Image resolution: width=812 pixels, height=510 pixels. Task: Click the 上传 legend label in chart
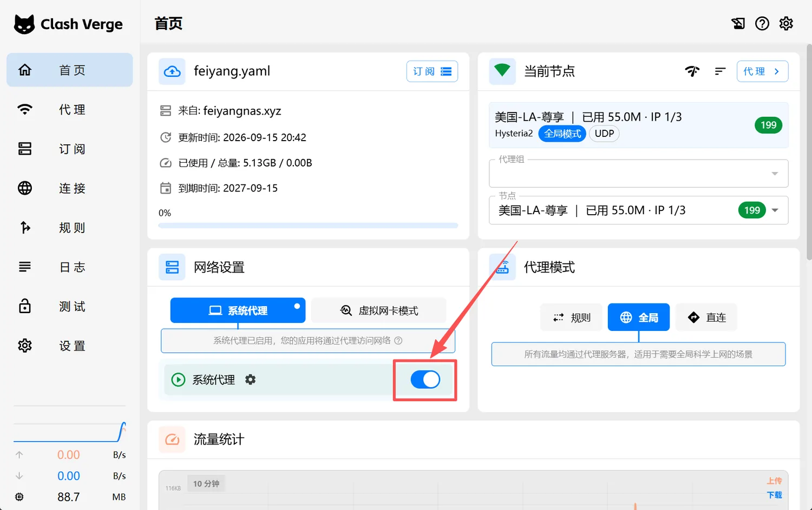coord(774,481)
